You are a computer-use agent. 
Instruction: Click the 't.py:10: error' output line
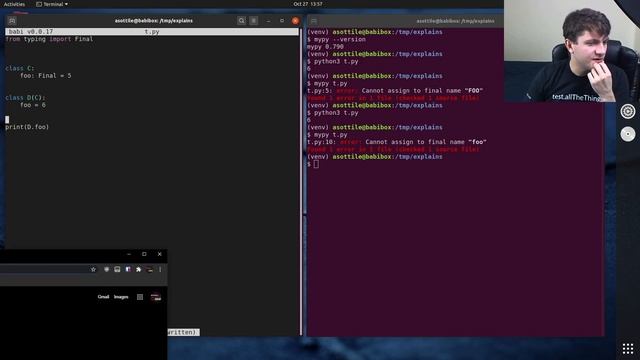(397, 142)
